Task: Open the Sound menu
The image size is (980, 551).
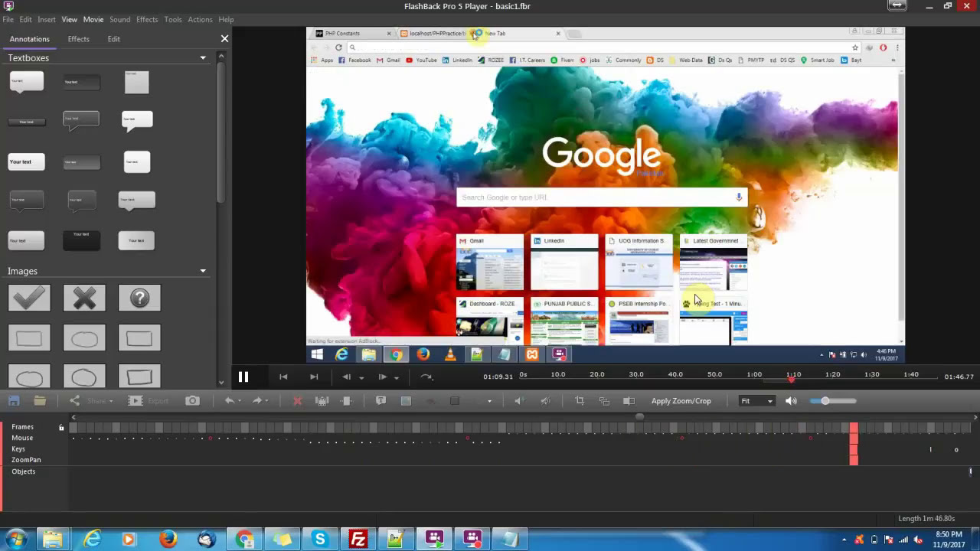Action: pos(119,19)
